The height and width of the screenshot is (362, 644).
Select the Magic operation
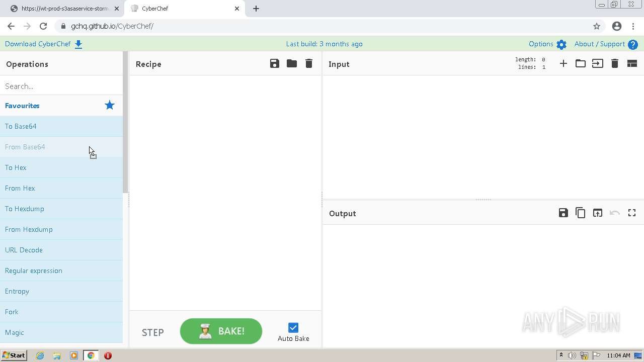61,332
